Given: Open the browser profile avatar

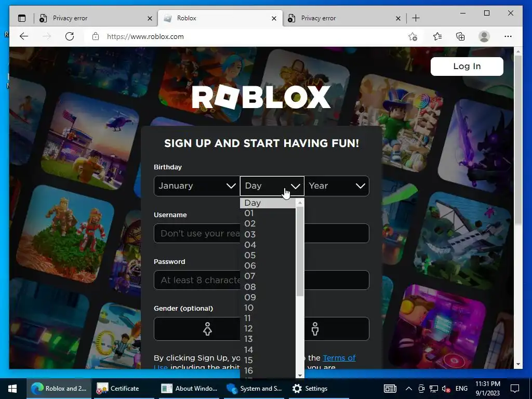Looking at the screenshot, I should 484,36.
